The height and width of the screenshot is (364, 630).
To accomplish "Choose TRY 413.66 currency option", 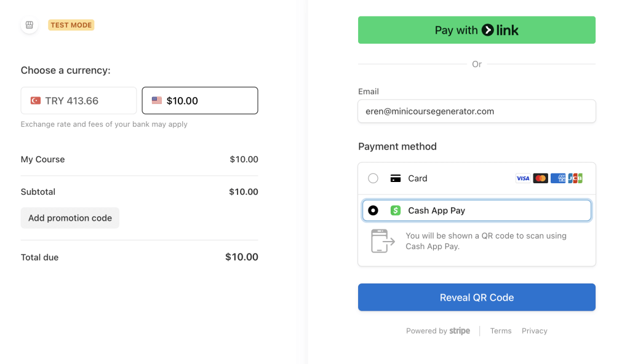I will coord(79,101).
